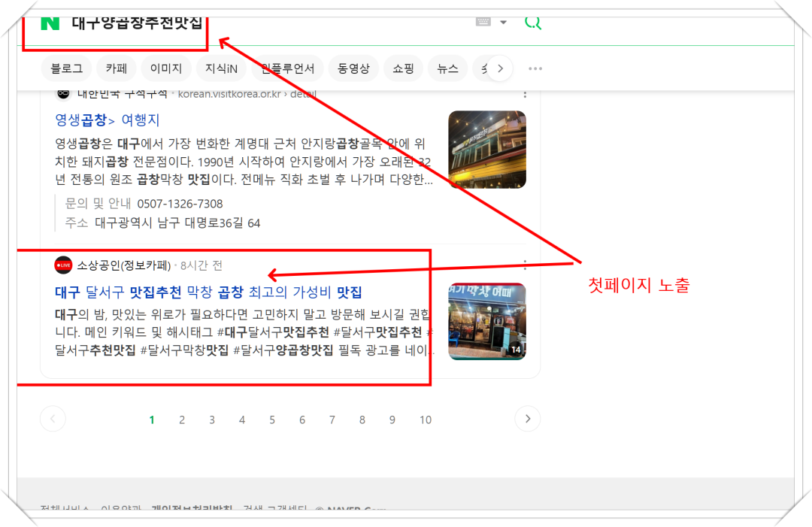This screenshot has height=527, width=812.
Task: Open the on-screen keyboard icon
Action: [x=483, y=22]
